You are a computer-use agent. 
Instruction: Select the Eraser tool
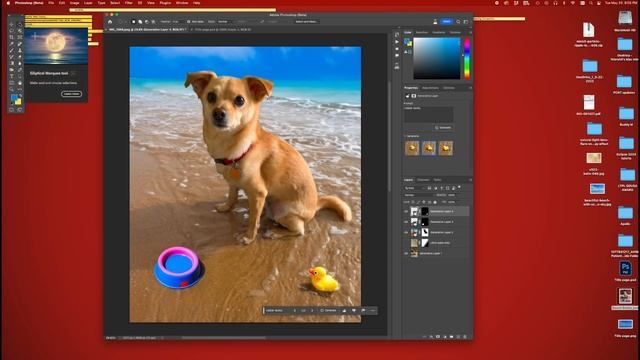point(20,57)
